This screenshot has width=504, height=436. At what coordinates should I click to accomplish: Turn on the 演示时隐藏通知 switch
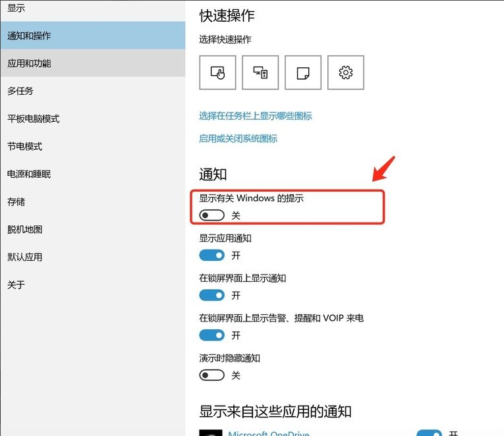click(212, 375)
